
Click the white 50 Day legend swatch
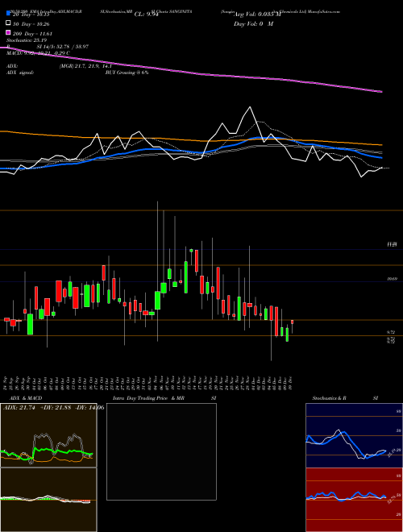(8, 23)
